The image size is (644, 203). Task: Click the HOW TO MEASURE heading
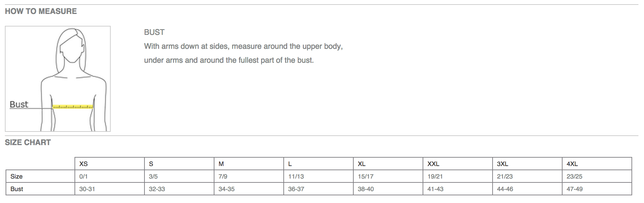41,11
